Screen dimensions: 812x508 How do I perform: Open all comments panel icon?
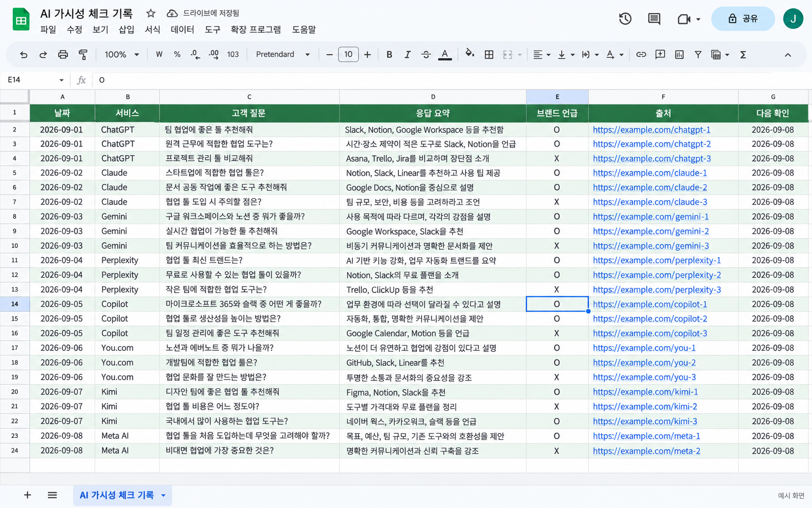click(x=654, y=19)
